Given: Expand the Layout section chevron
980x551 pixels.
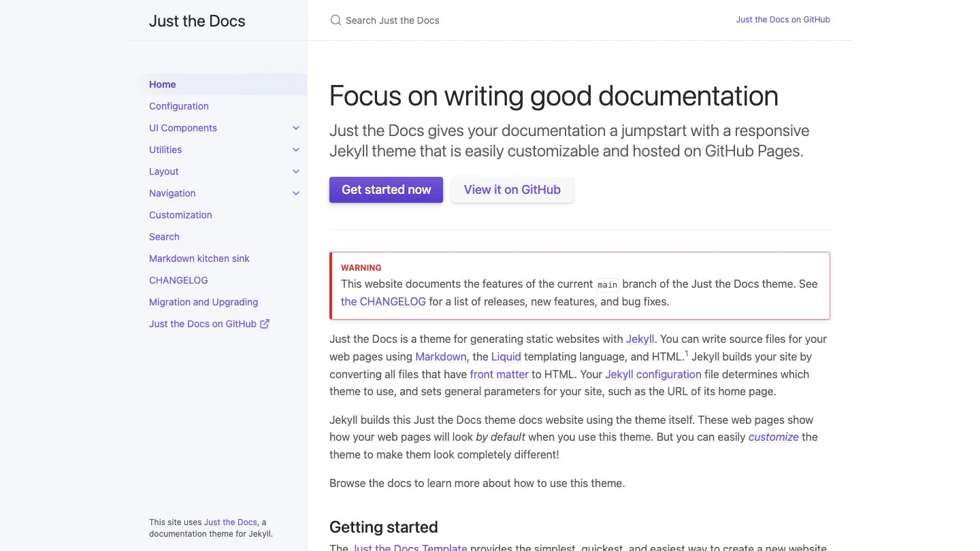Looking at the screenshot, I should point(296,171).
